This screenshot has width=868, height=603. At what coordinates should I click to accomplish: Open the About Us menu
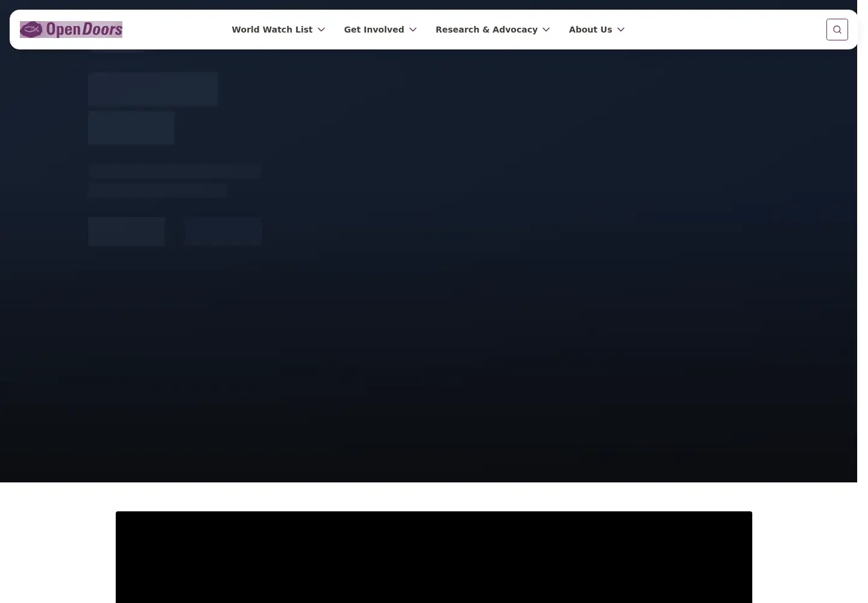(x=597, y=30)
